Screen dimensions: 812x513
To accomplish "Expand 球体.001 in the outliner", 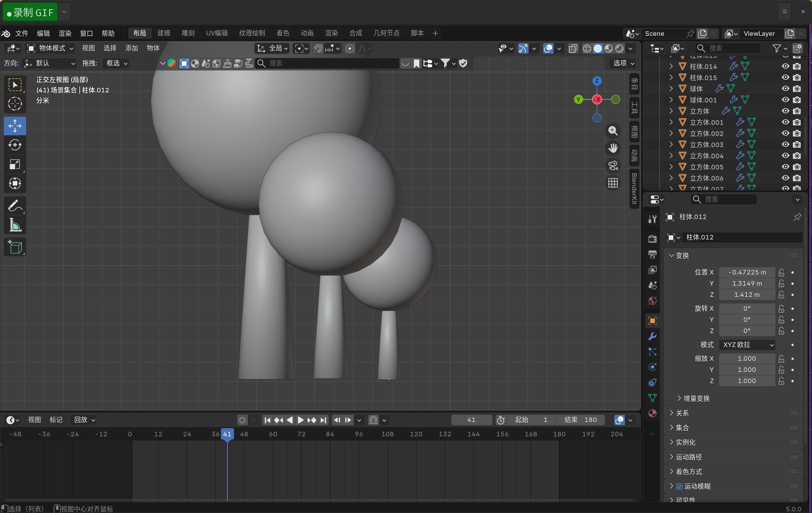I will click(671, 100).
